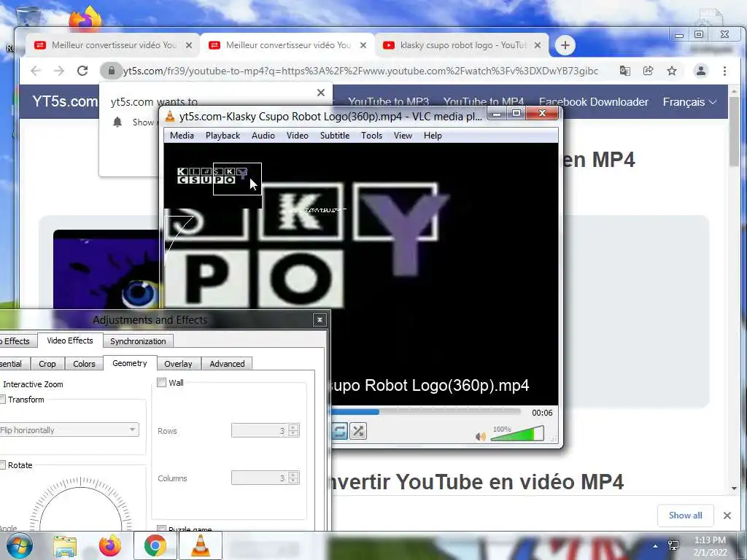The height and width of the screenshot is (560, 747).
Task: Select the Video Effects tab
Action: tap(70, 341)
